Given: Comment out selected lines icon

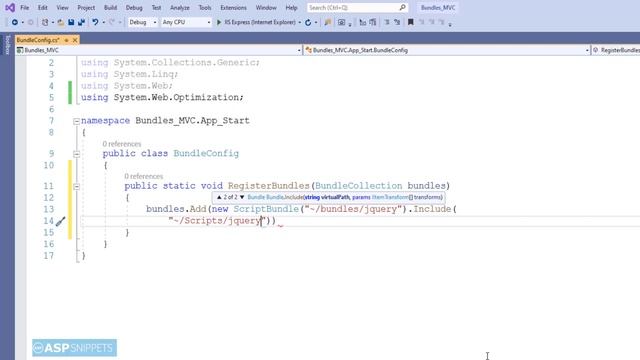Looking at the screenshot, I should click(387, 22).
